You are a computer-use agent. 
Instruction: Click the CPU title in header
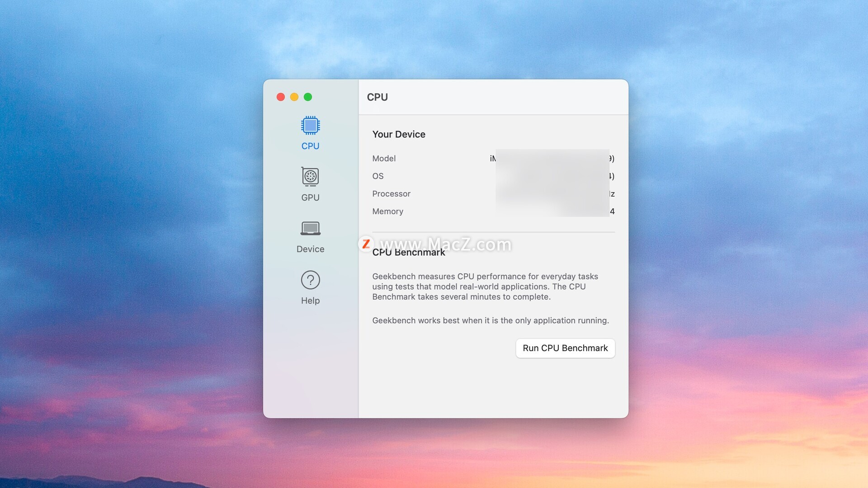click(x=377, y=97)
